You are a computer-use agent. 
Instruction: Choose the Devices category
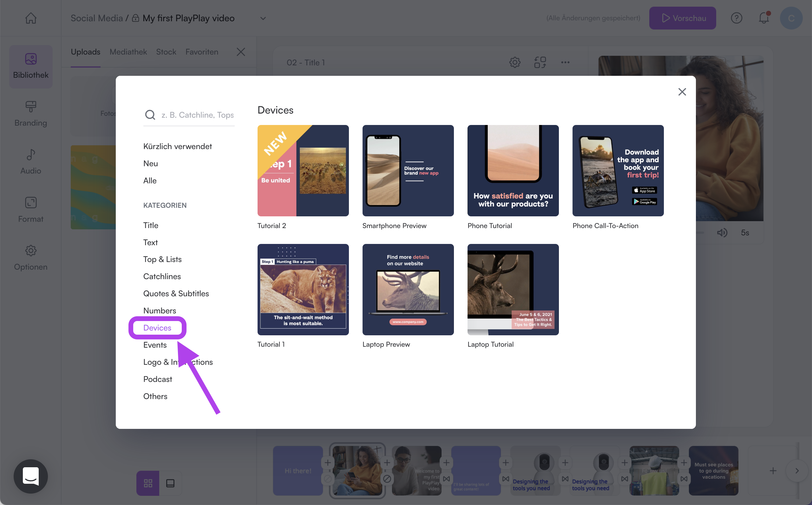(157, 328)
